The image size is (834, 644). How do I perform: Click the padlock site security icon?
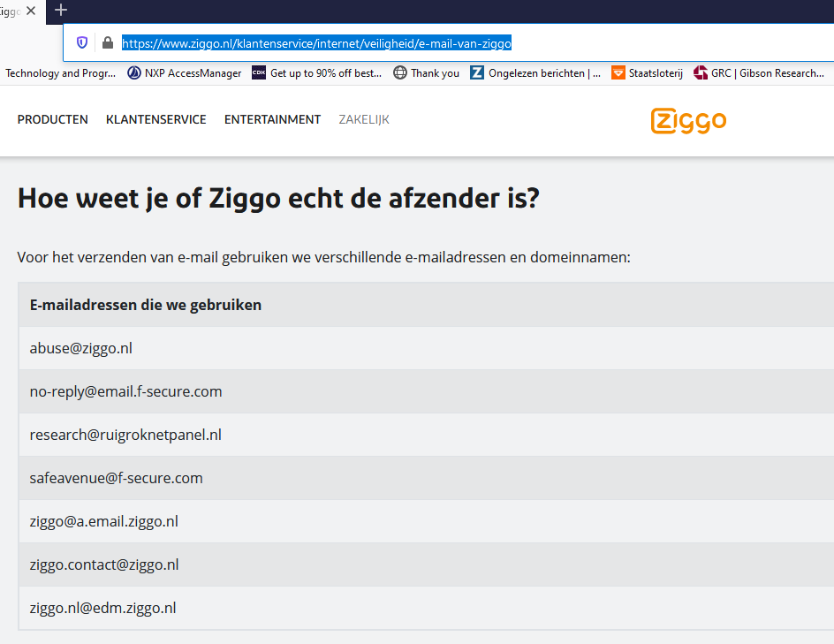click(x=108, y=42)
